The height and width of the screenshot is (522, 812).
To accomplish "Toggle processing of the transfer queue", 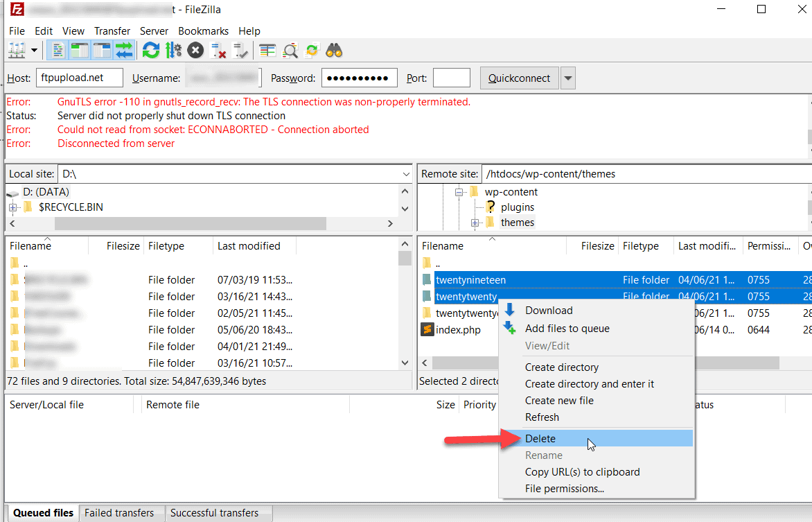I will point(173,51).
